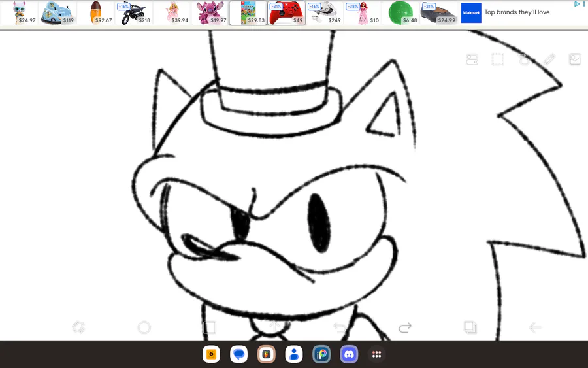Open the Messages app in taskbar
Viewport: 588px width, 368px height.
[239, 354]
